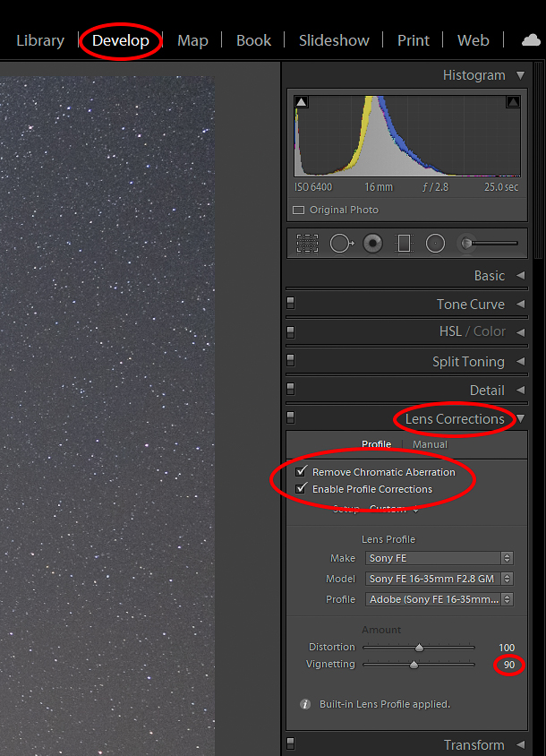Expand the Tone Curve panel
The image size is (546, 756).
click(520, 305)
